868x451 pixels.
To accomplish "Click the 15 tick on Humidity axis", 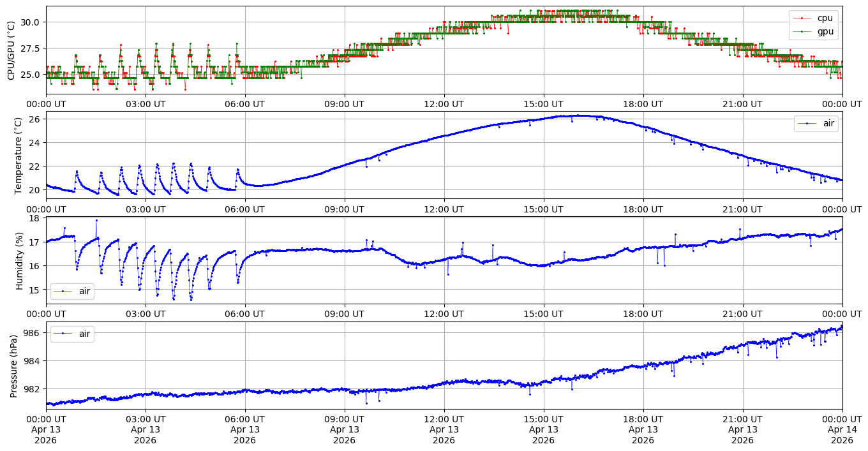I will click(35, 290).
